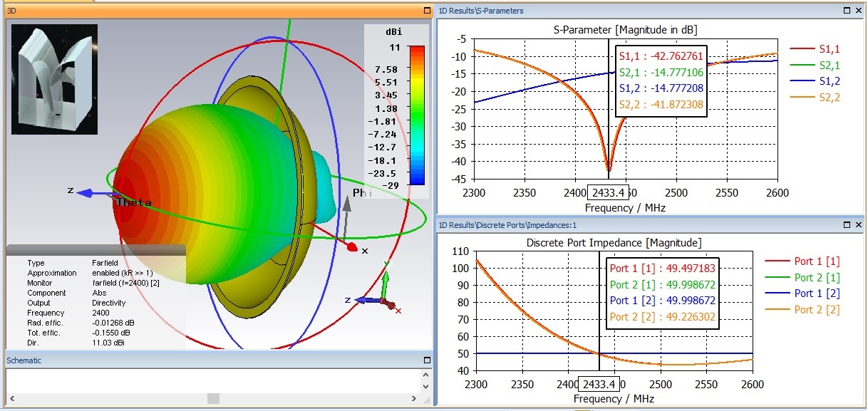
Task: Maximize the S-Parameters results panel
Action: point(847,11)
